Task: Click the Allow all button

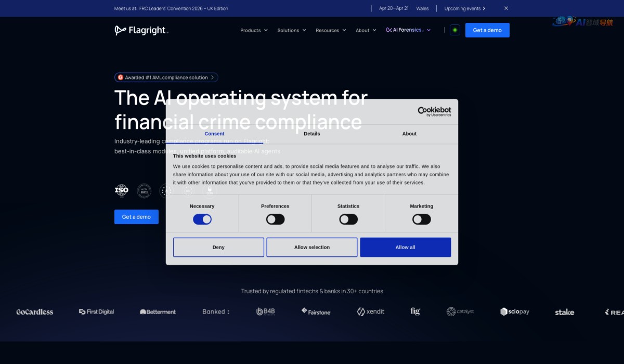Action: (406, 247)
